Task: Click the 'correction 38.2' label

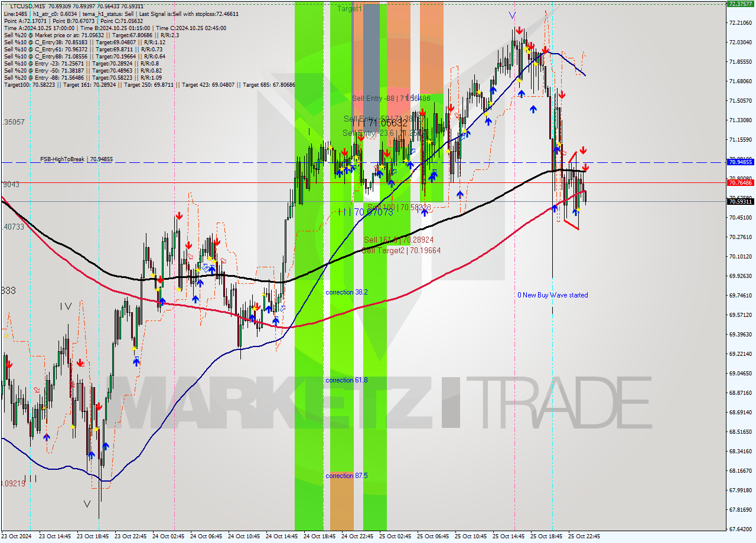Action: tap(347, 292)
